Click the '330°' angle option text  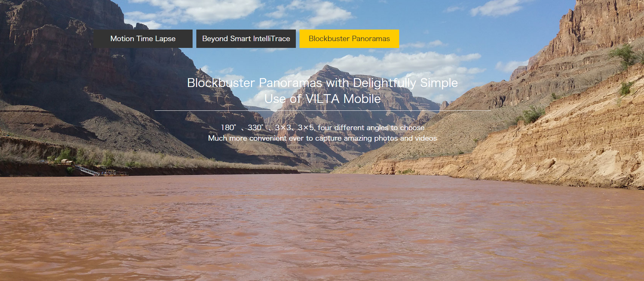(255, 128)
